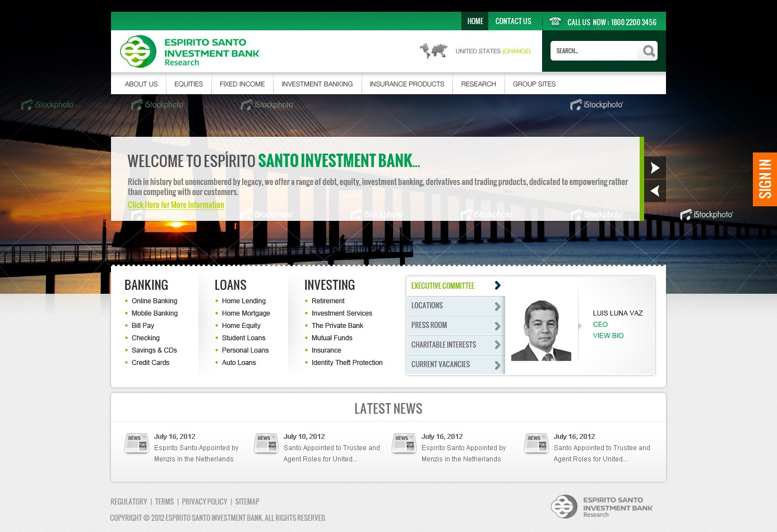Open the Insurance link under Investing
The height and width of the screenshot is (532, 777).
pyautogui.click(x=326, y=350)
